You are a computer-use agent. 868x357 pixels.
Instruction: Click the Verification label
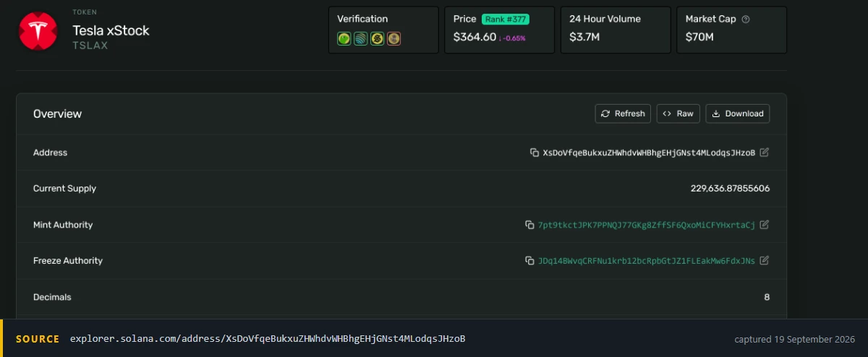(x=362, y=19)
